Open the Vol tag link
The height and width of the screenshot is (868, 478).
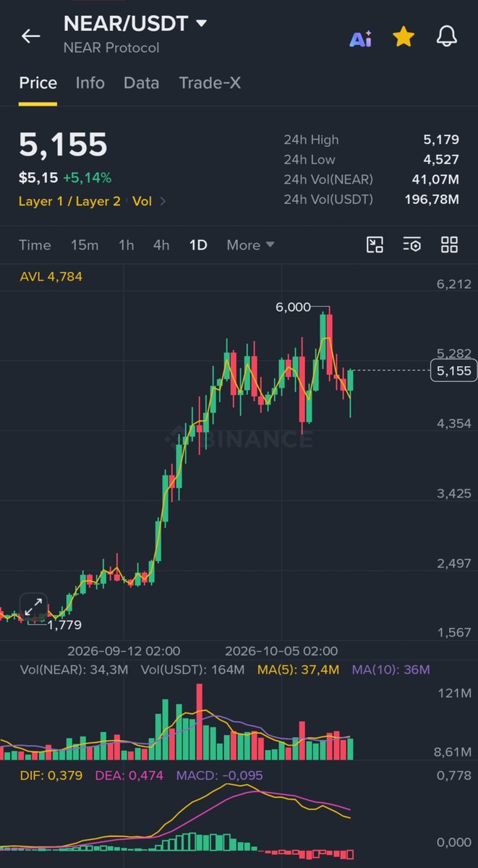[x=142, y=201]
